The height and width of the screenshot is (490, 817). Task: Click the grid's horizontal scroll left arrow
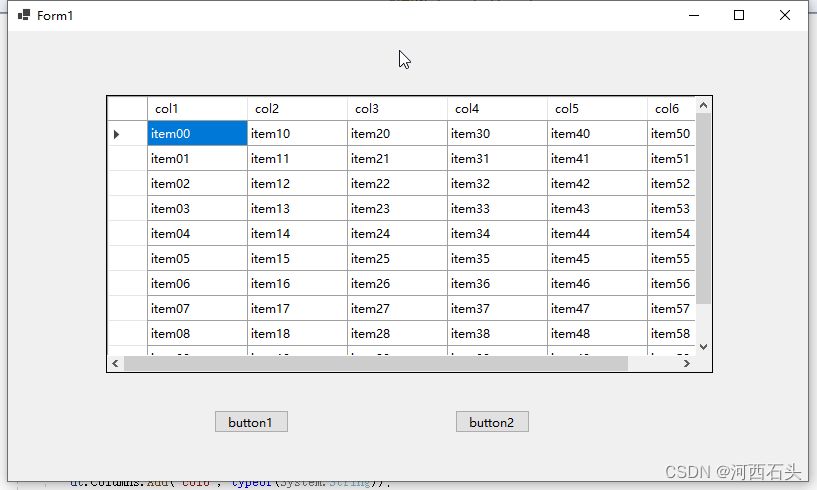point(115,363)
